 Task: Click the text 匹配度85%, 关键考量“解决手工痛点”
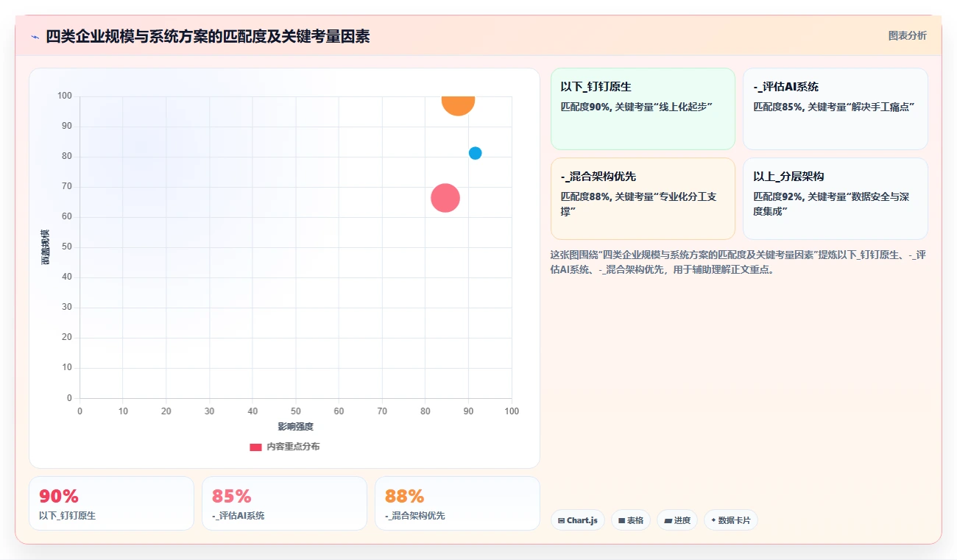coord(834,107)
